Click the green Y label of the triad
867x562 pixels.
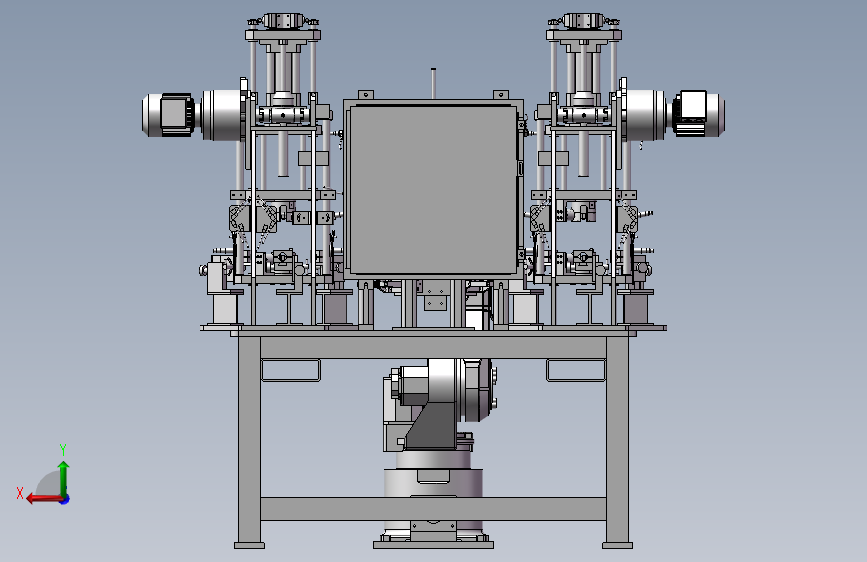(63, 449)
